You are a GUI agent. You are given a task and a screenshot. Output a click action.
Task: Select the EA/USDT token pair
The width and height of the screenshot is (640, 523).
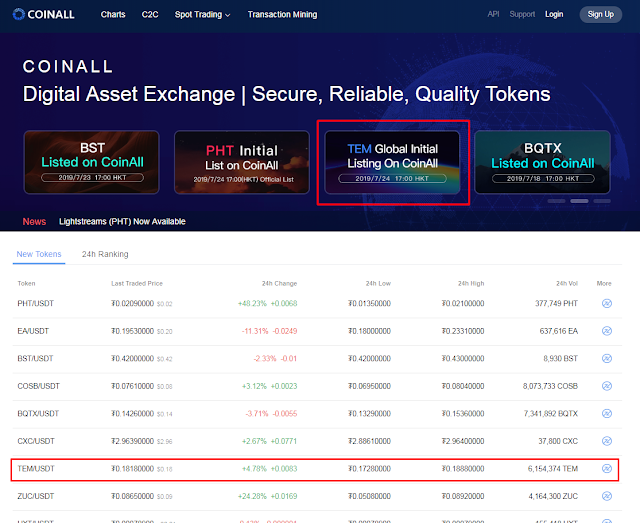click(33, 331)
